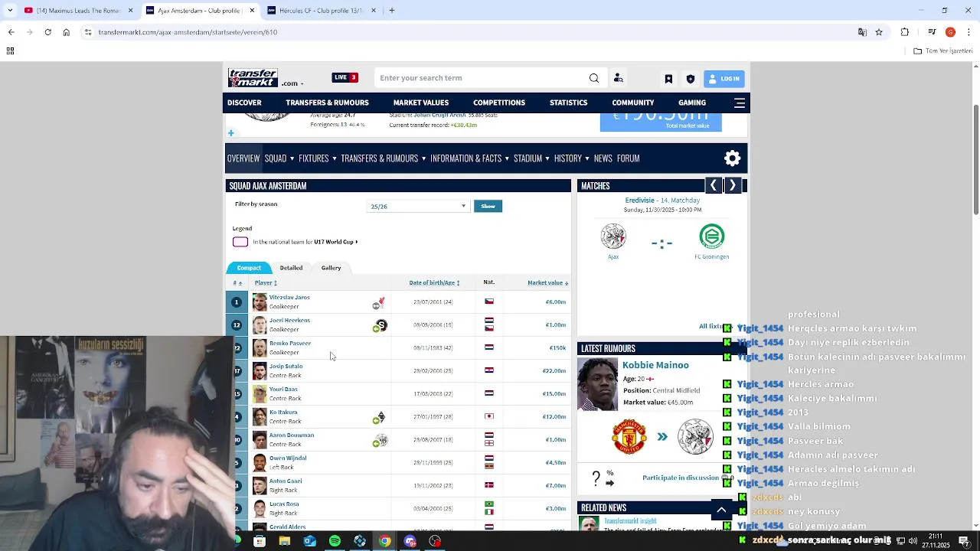
Task: Sort squad by Market value column
Action: click(x=547, y=283)
